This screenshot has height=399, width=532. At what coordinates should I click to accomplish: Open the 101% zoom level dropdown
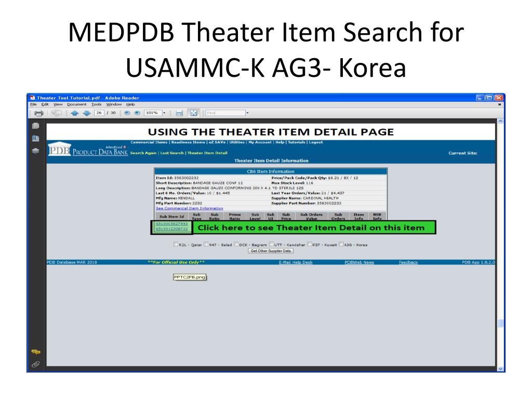click(164, 113)
